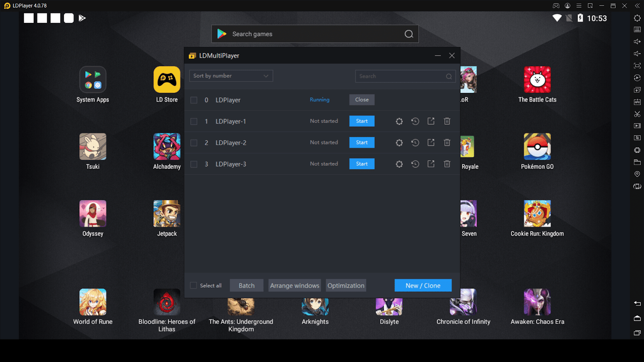Open backup/restore for LDPlayer-2
Viewport: 644px width, 362px height.
415,142
